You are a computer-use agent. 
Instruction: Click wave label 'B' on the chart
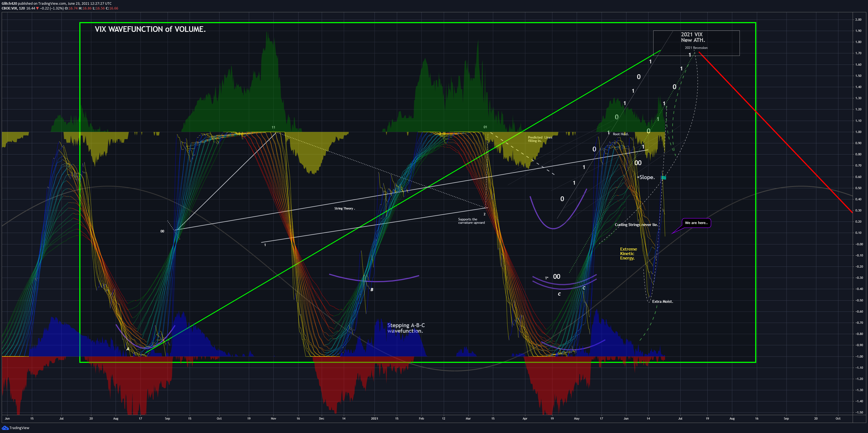(372, 289)
